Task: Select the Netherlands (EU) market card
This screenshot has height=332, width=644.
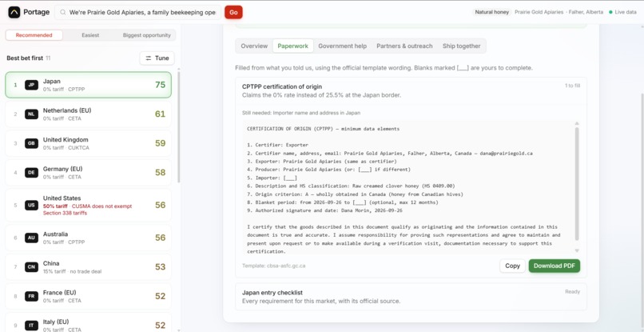Action: click(89, 114)
